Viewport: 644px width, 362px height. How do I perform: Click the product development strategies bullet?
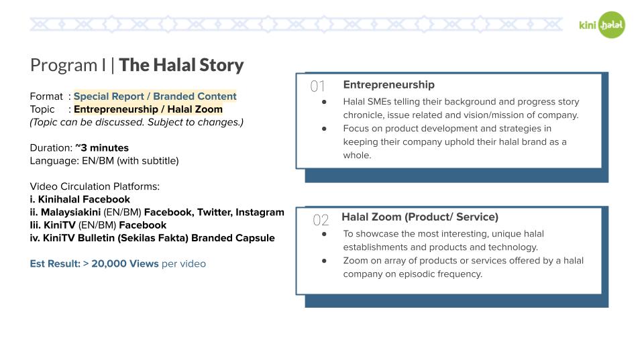[x=455, y=141]
